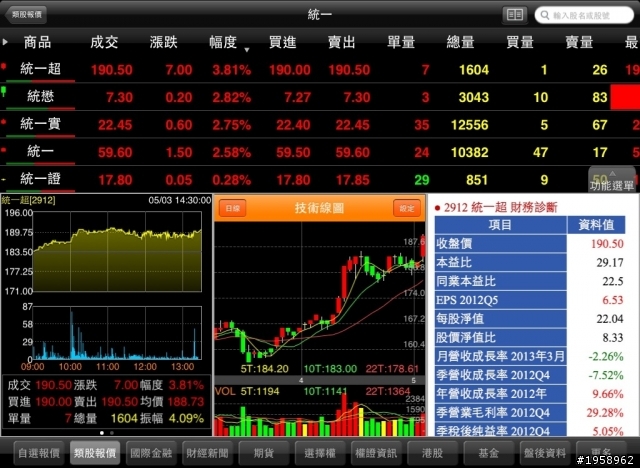Open the 選擇權 tab

click(320, 453)
